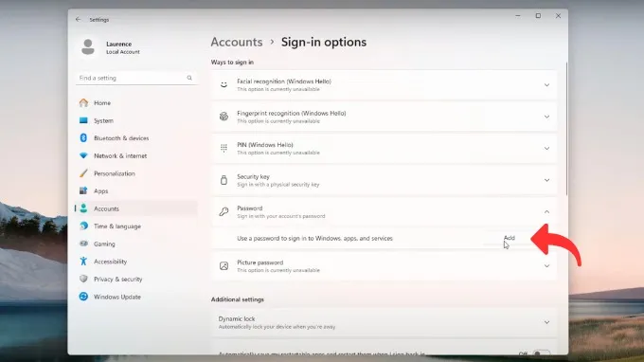Click the vertical scrollbar in Sign-in options

pyautogui.click(x=566, y=129)
